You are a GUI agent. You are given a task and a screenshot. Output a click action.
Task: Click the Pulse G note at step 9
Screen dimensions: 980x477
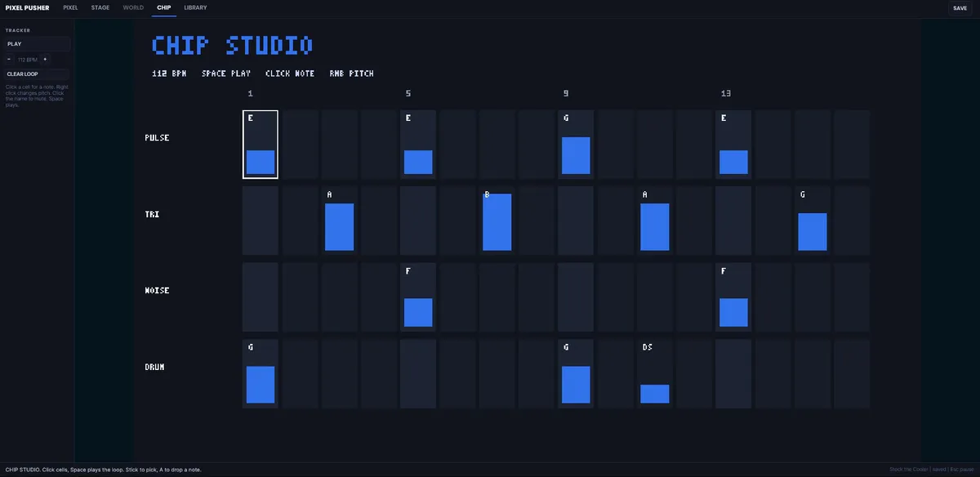pos(576,145)
